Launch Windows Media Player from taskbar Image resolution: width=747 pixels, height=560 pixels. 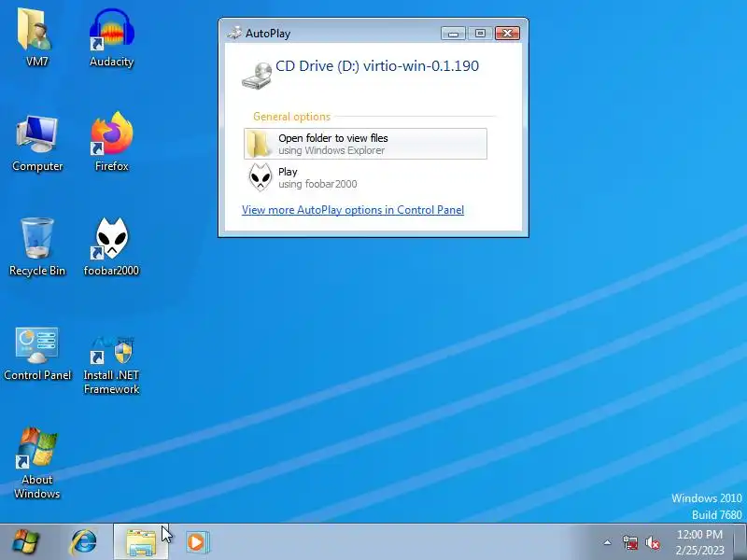pyautogui.click(x=196, y=542)
